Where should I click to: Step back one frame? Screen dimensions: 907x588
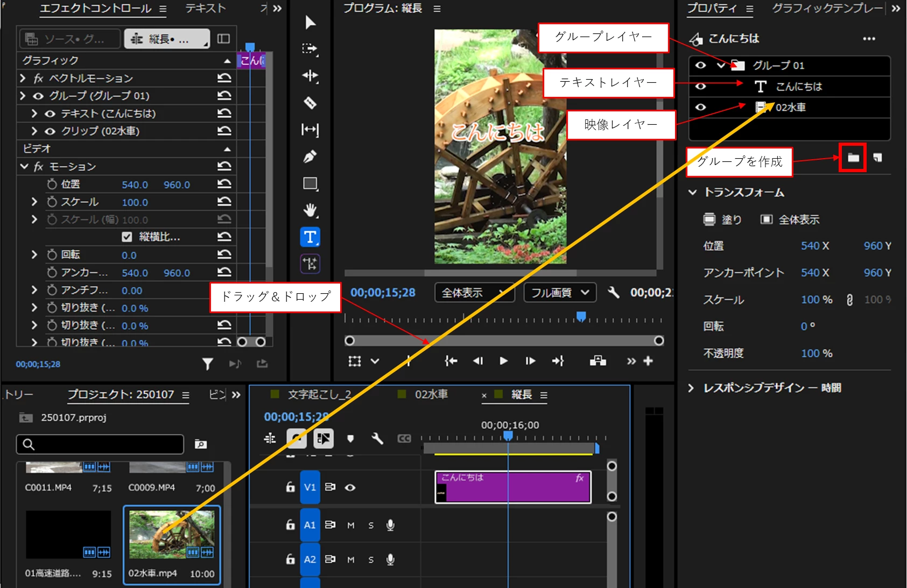[477, 361]
